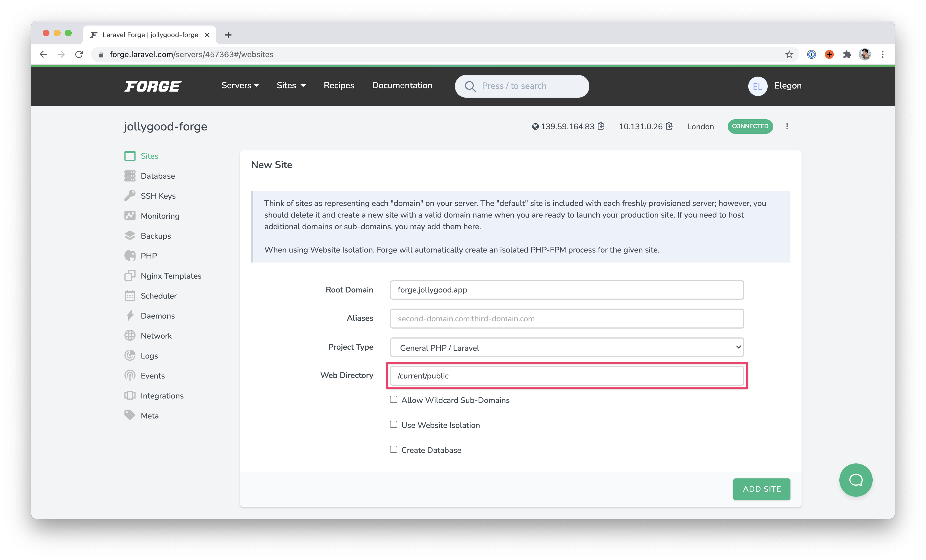Open a new browser tab

click(x=228, y=35)
